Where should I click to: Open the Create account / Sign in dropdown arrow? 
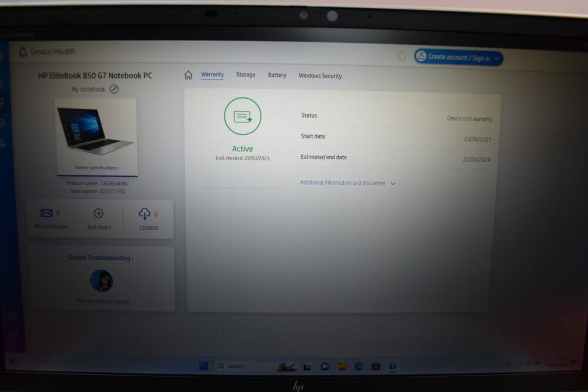(x=496, y=58)
